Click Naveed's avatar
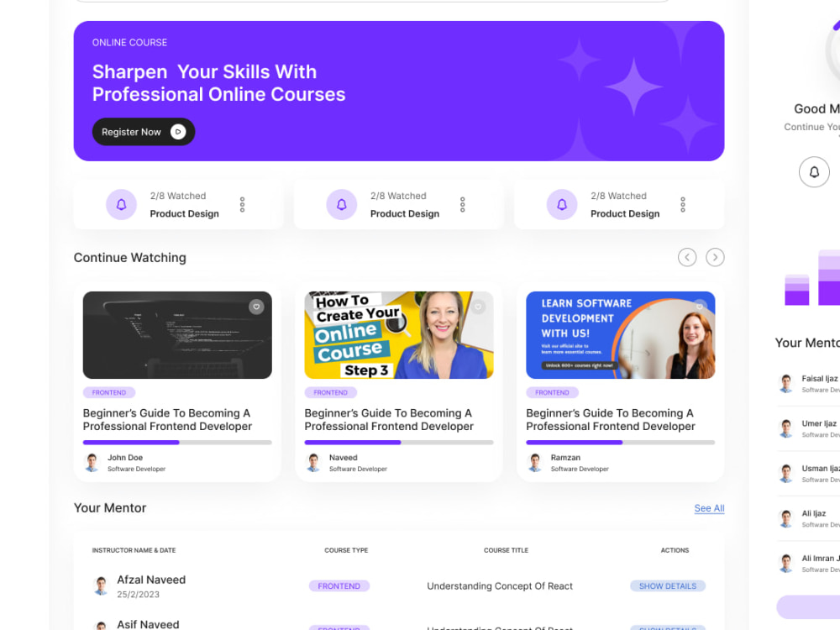The width and height of the screenshot is (840, 630). [314, 462]
